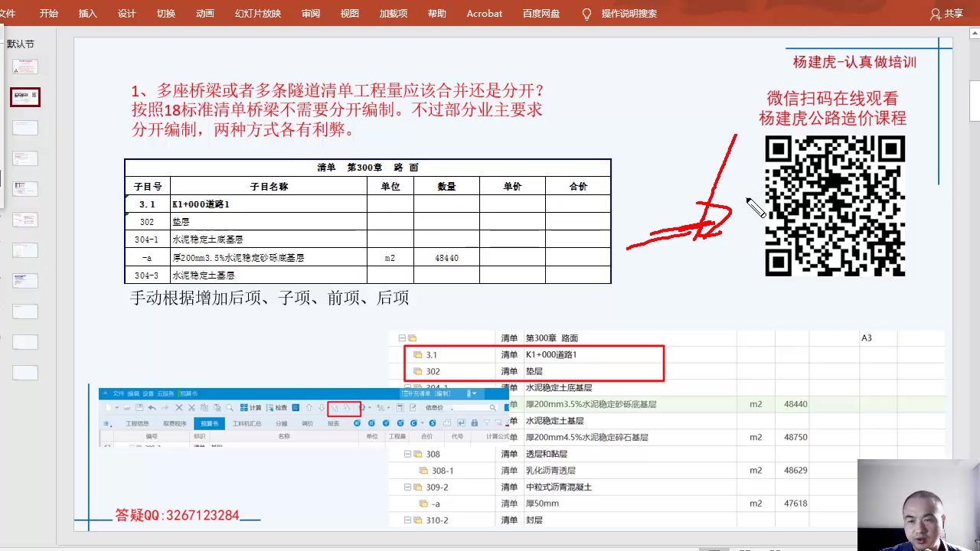This screenshot has height=551, width=980.
Task: Click the vertical scrollbar thumb beside the slide
Action: click(975, 100)
